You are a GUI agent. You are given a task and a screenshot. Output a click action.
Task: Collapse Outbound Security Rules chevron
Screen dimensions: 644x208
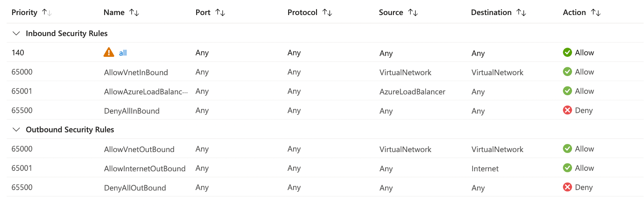[x=16, y=130]
